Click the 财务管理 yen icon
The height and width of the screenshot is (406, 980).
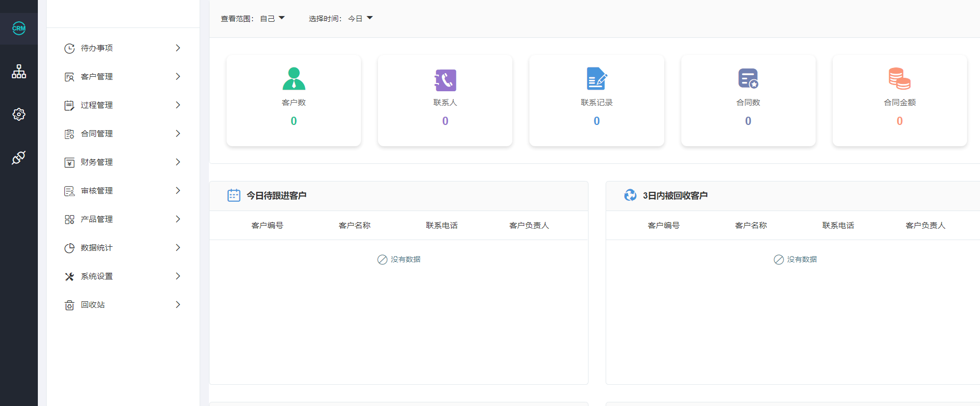click(x=69, y=162)
